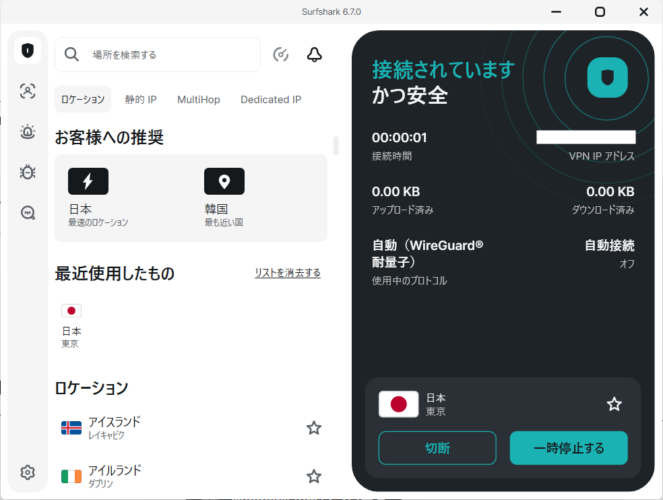Select 日本 fastest location card
The height and width of the screenshot is (500, 663).
tap(98, 198)
